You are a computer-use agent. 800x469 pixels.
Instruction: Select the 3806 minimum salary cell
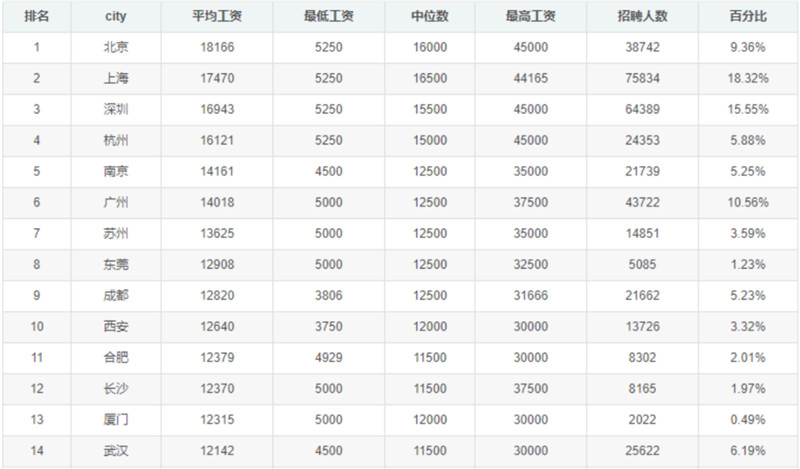click(x=328, y=296)
